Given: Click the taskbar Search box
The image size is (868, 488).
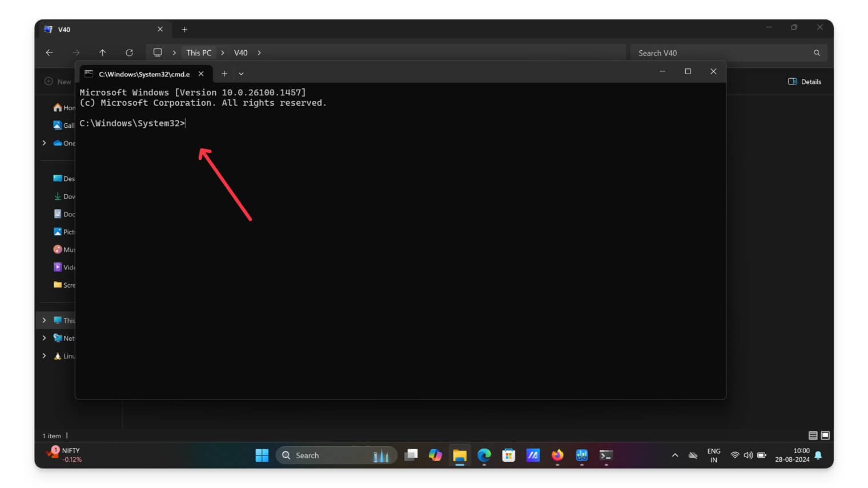Looking at the screenshot, I should [x=336, y=455].
